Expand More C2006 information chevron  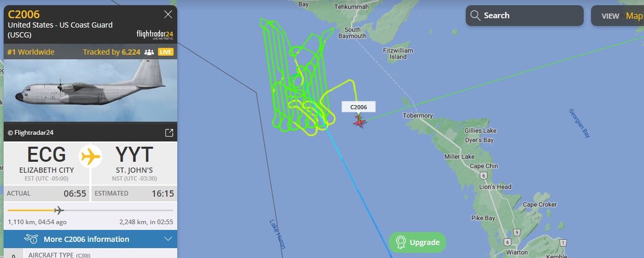tap(168, 239)
